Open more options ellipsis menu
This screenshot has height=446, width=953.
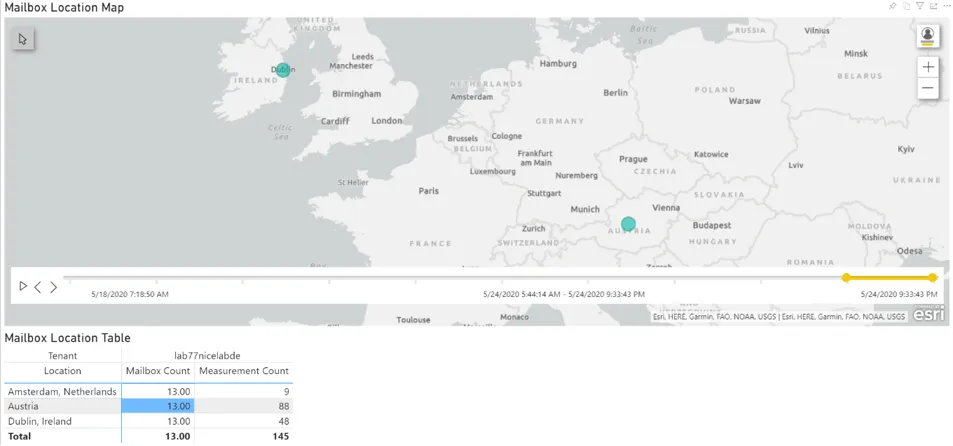click(x=946, y=6)
